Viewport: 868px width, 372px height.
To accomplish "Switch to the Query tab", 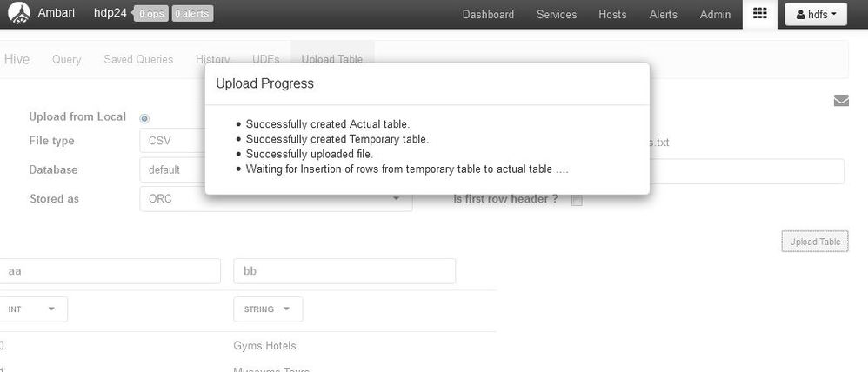I will 66,59.
